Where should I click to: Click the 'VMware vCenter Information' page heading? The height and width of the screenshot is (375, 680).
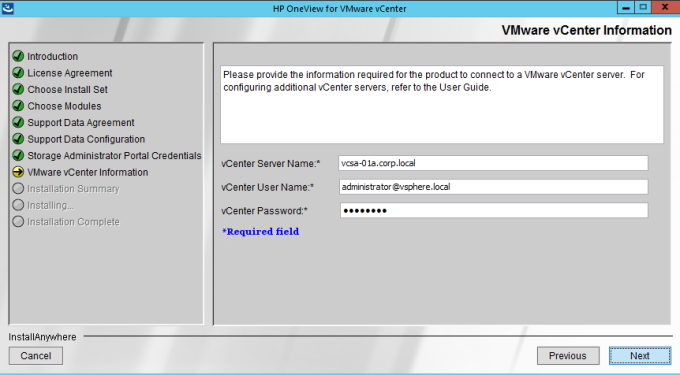(586, 30)
